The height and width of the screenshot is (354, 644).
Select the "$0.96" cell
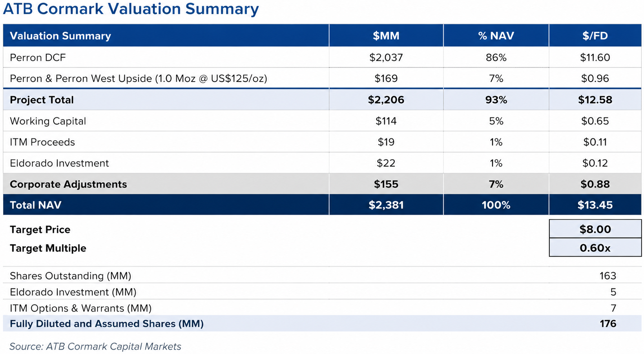pos(595,78)
